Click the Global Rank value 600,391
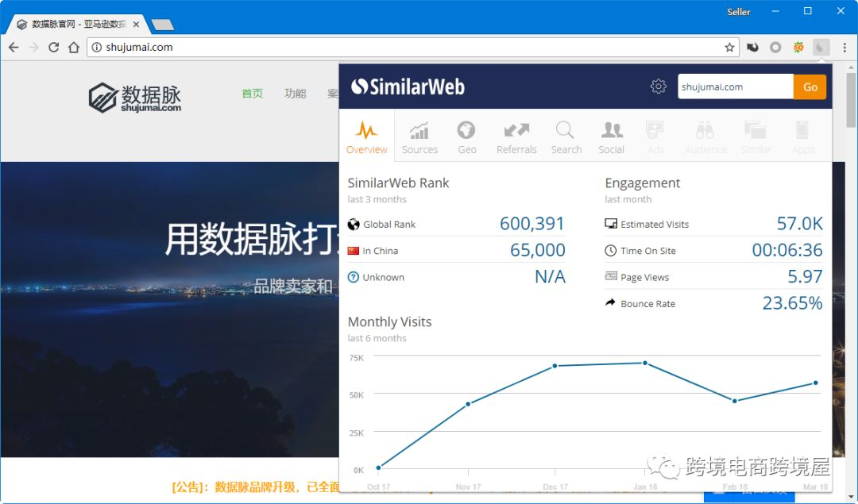 click(x=531, y=223)
